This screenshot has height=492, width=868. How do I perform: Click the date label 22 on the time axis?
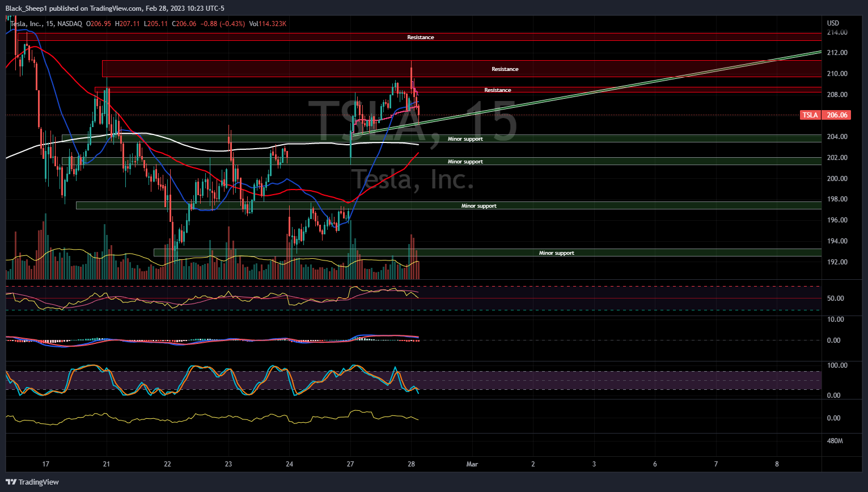coord(167,464)
